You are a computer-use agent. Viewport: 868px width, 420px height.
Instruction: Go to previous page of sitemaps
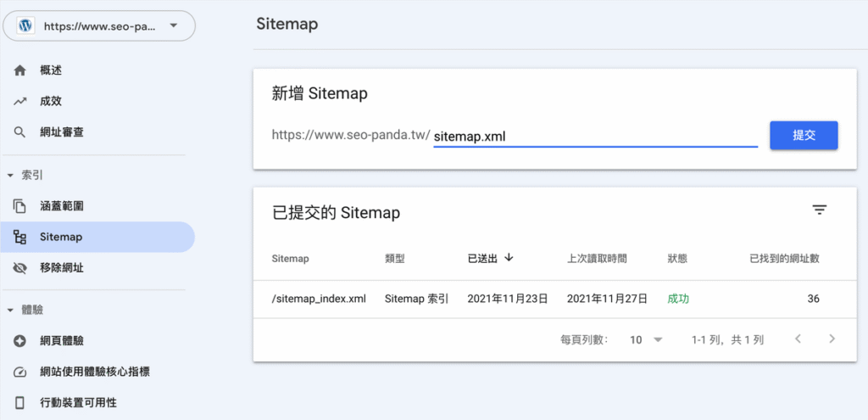click(798, 339)
